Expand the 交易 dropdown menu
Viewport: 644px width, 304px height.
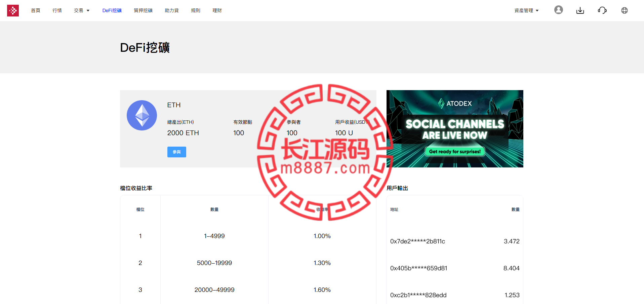pos(82,10)
